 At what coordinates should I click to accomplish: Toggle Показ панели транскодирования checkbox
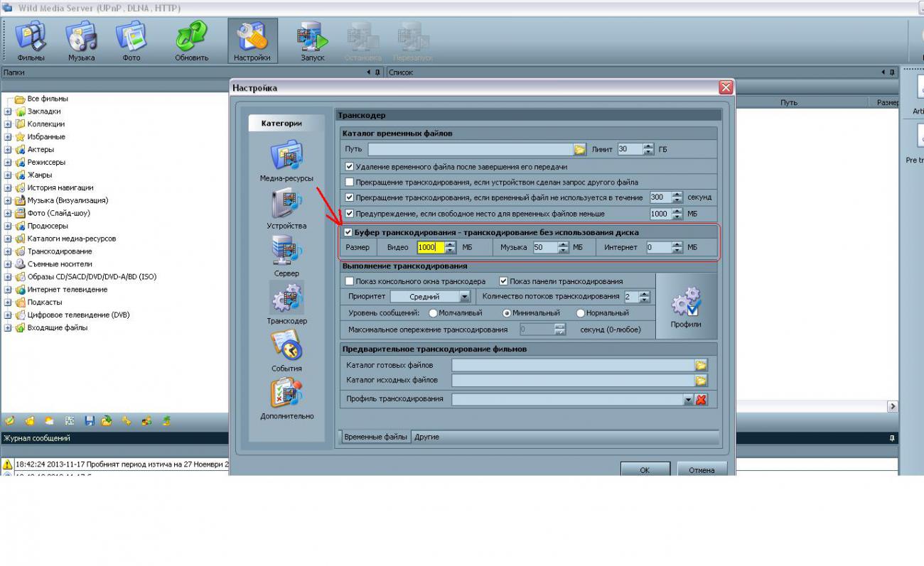504,281
